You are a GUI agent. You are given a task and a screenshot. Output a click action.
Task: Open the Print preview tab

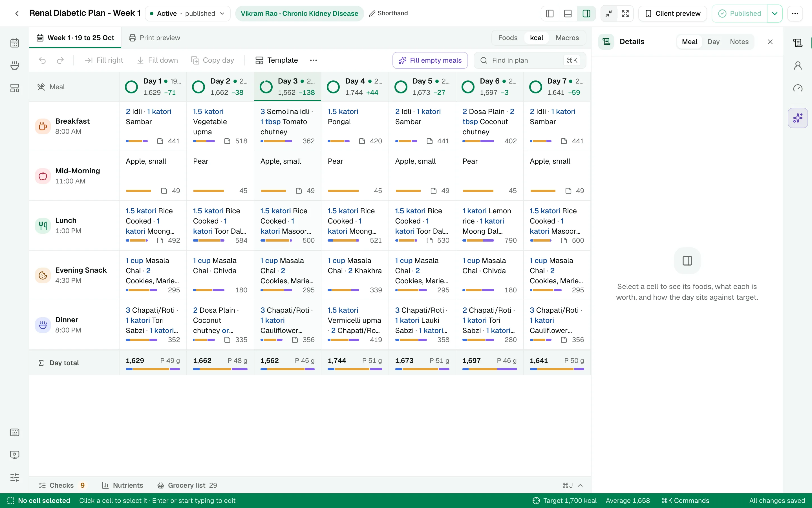155,38
